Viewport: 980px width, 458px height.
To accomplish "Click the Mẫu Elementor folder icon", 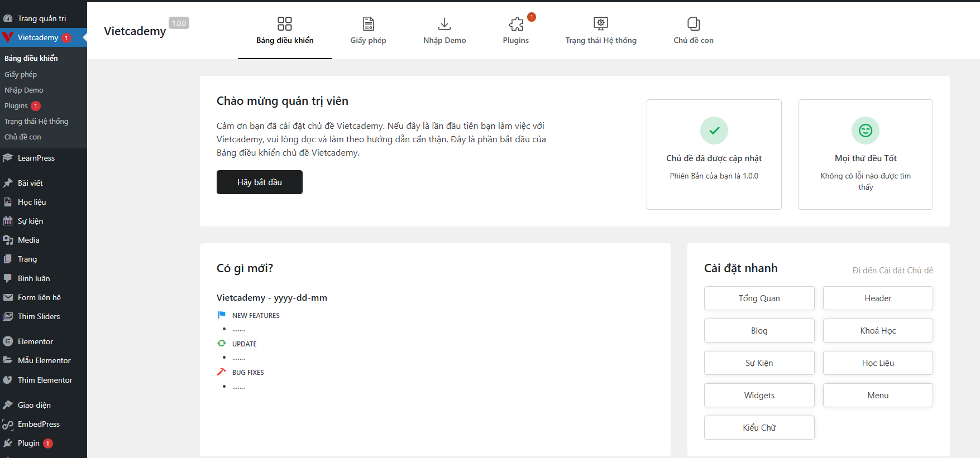I will [8, 360].
